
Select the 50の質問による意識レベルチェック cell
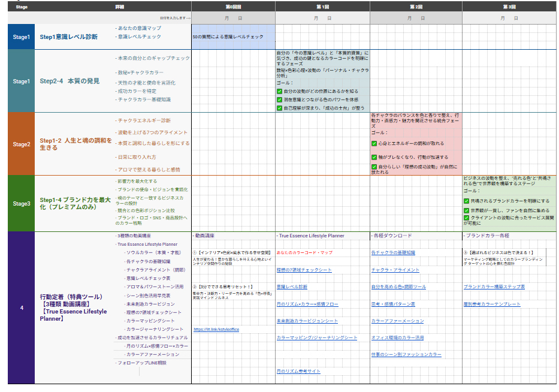click(228, 37)
